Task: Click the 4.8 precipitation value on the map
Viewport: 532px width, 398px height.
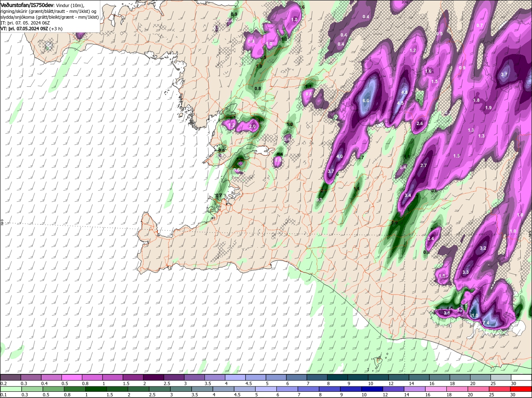Action: [404, 92]
